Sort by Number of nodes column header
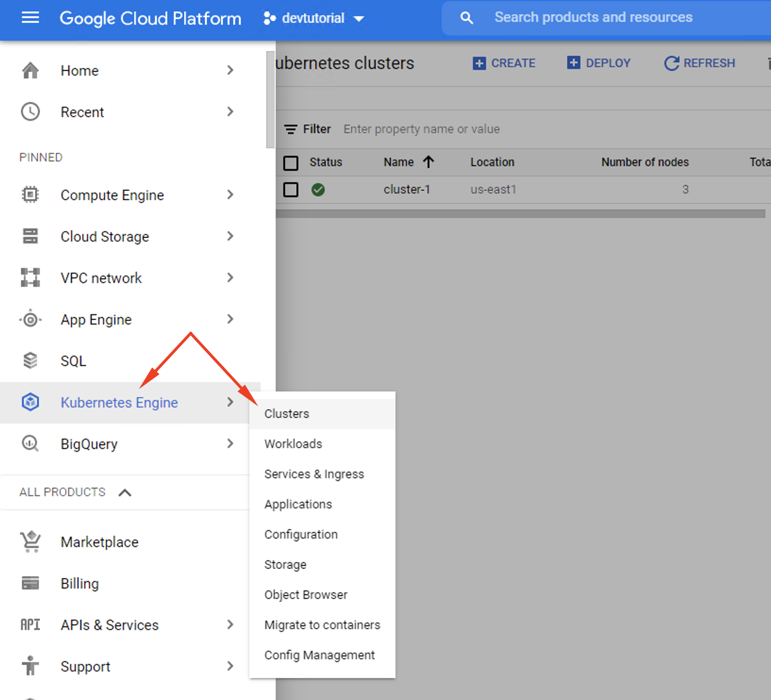771x700 pixels. (645, 162)
